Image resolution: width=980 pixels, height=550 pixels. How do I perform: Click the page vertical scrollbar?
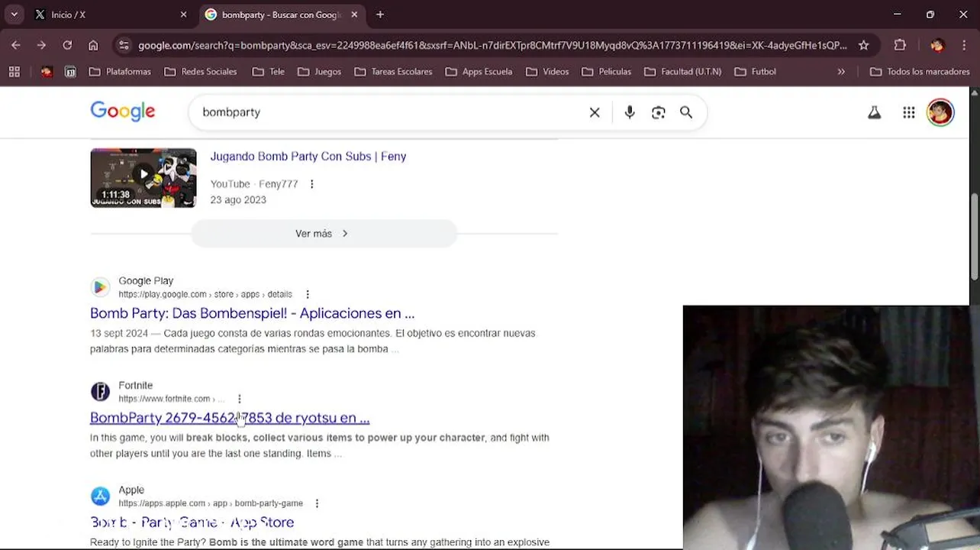click(975, 237)
